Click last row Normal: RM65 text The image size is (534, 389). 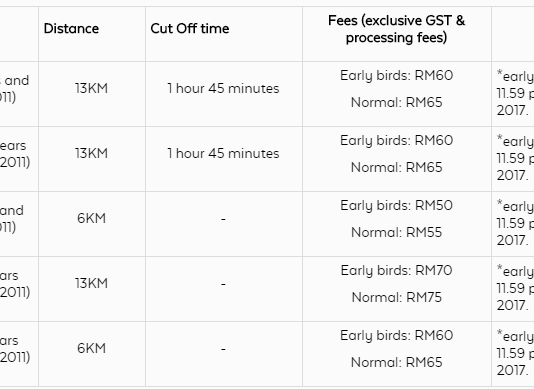[x=396, y=362]
